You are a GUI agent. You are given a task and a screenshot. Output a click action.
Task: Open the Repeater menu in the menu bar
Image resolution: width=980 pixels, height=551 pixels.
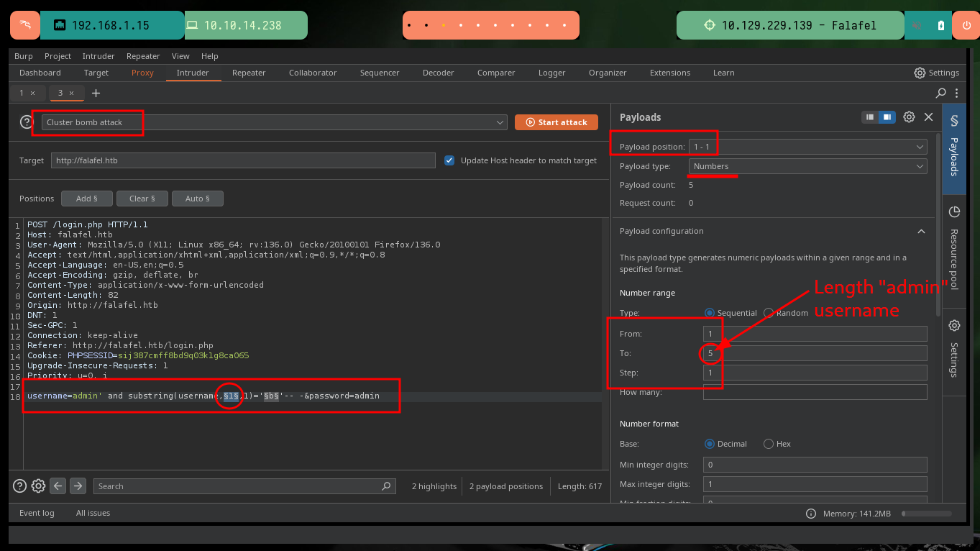coord(143,56)
